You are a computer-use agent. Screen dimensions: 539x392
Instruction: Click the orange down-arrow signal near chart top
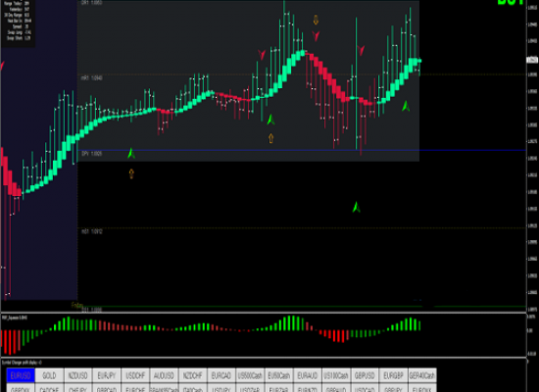coord(316,20)
